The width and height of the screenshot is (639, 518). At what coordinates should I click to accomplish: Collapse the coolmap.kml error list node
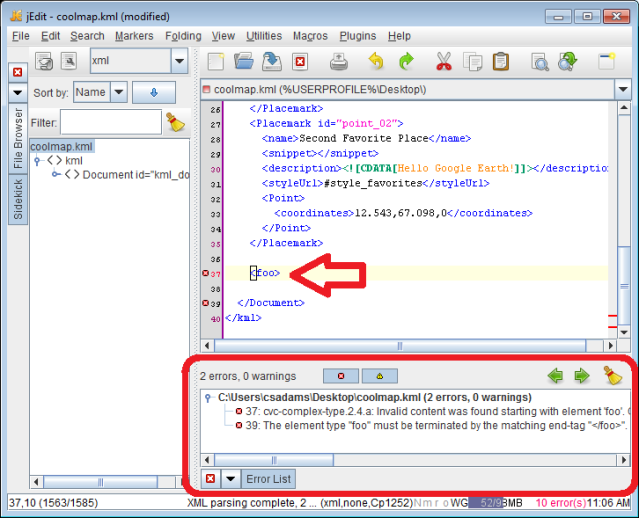click(208, 397)
